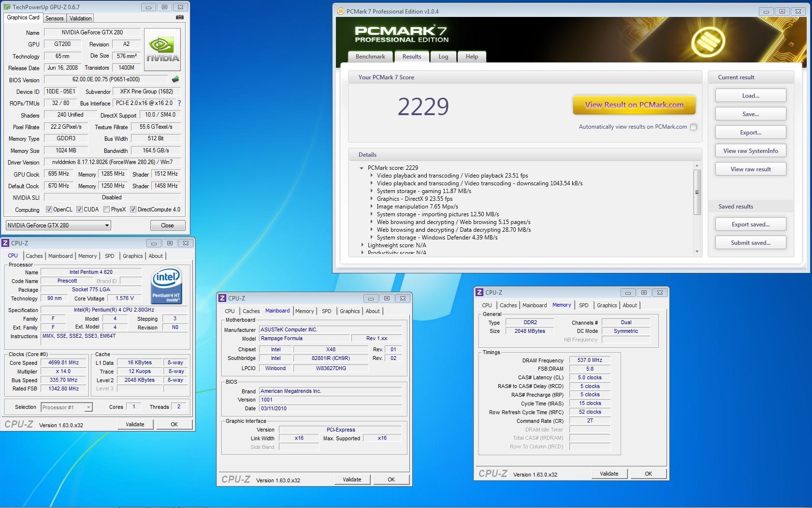Expand the Image manipulation 7.65 Mpx/s item

point(371,207)
